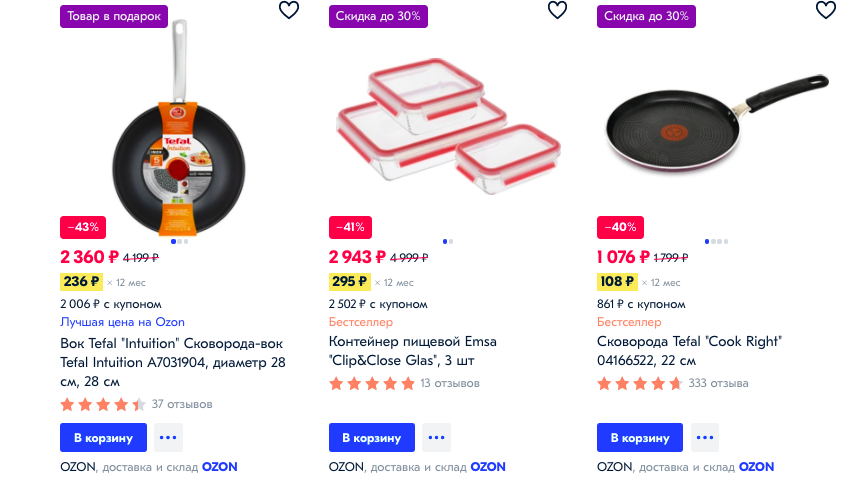
Task: Show more actions for Cook Right pan
Action: tap(705, 438)
